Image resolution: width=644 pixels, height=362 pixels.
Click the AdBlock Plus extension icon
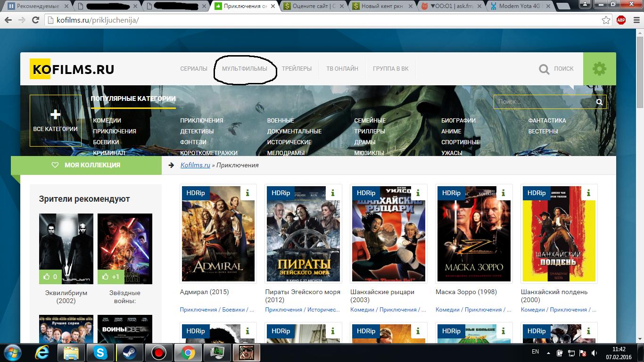621,20
